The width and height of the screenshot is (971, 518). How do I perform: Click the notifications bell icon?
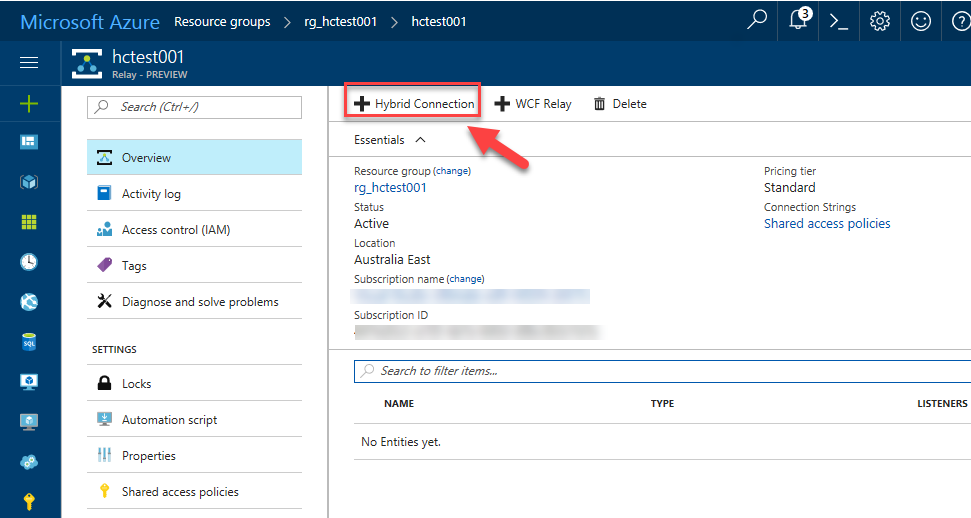[798, 21]
